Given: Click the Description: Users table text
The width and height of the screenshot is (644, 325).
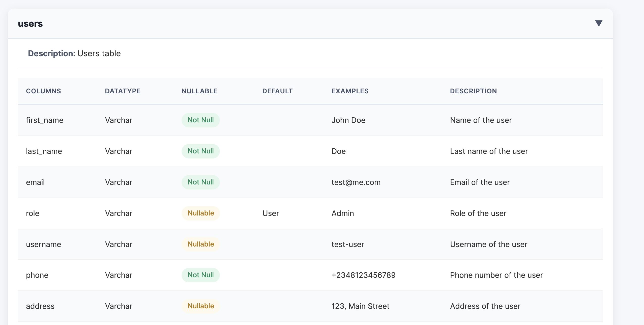Looking at the screenshot, I should point(74,53).
